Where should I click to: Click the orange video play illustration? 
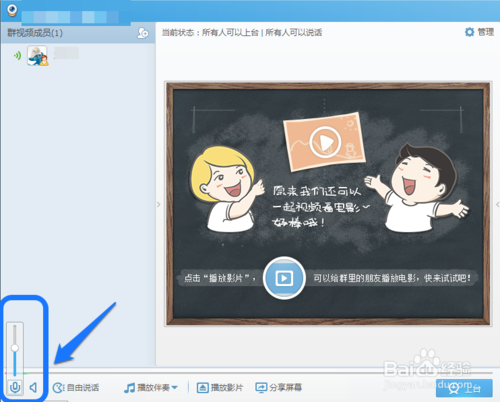click(x=324, y=142)
